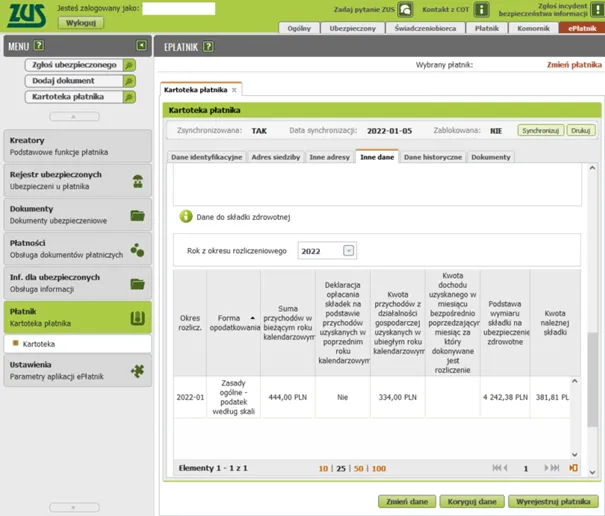Click the table export icon in pagination bar
The height and width of the screenshot is (516, 605).
pos(573,468)
